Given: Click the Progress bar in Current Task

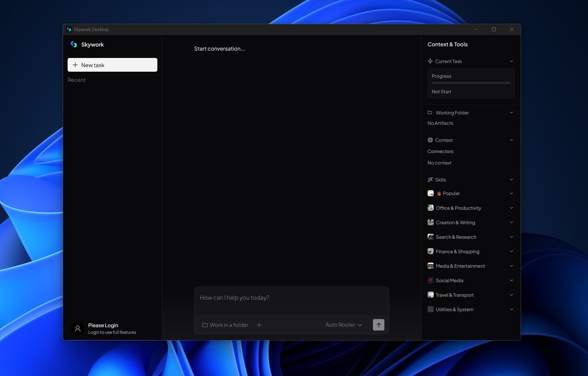Looking at the screenshot, I should tap(471, 83).
